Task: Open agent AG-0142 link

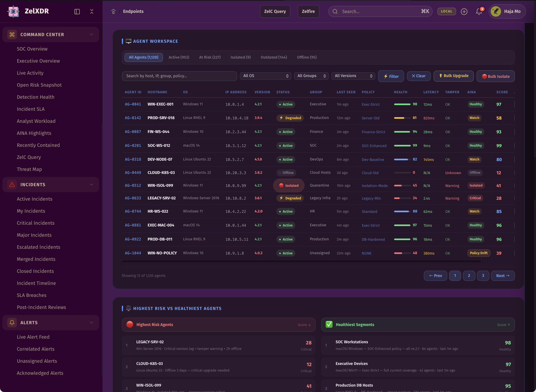Action: 133,118
